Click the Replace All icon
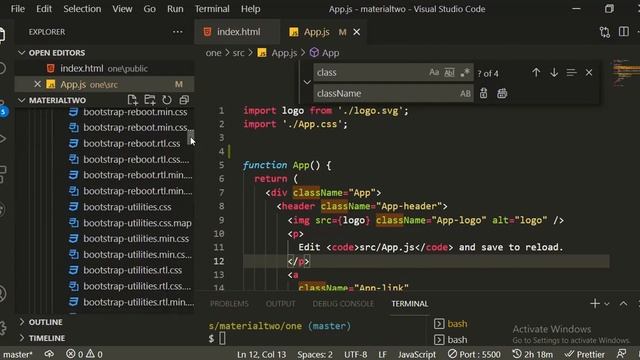The width and height of the screenshot is (640, 360). [502, 93]
